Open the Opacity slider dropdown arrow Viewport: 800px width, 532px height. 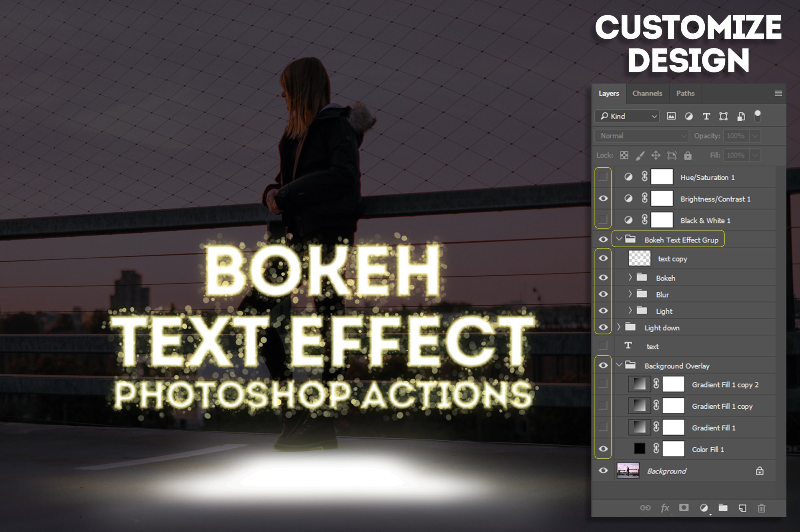[755, 136]
